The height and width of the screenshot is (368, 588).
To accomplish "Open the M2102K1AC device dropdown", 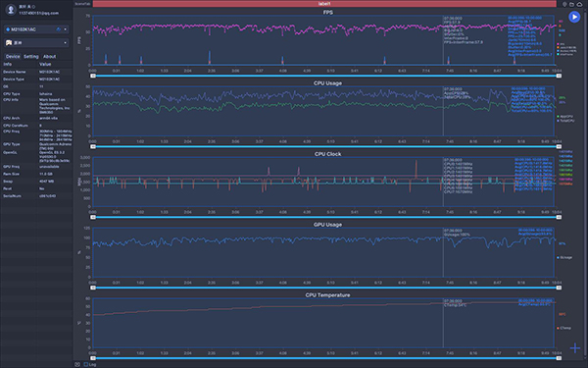I will [36, 29].
